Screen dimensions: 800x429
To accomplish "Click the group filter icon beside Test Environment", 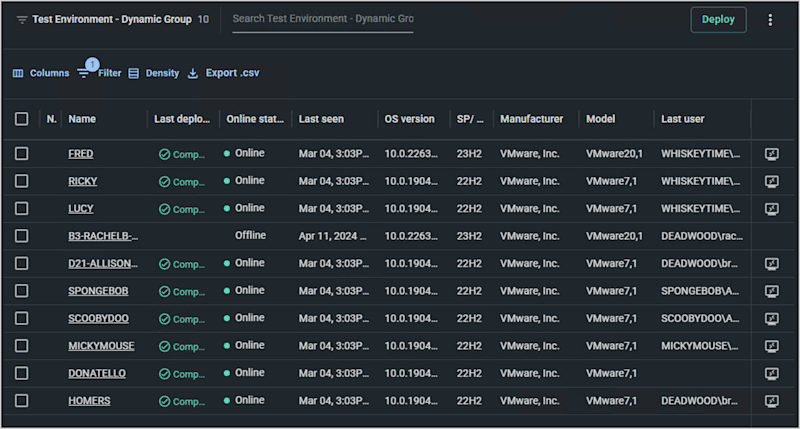I will (x=22, y=20).
